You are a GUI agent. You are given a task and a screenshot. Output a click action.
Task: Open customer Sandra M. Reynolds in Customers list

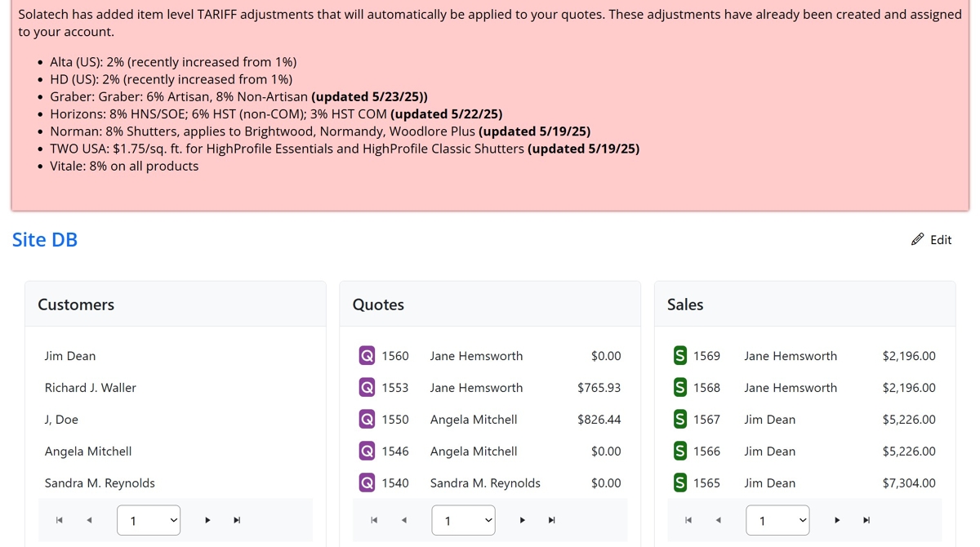pyautogui.click(x=100, y=483)
